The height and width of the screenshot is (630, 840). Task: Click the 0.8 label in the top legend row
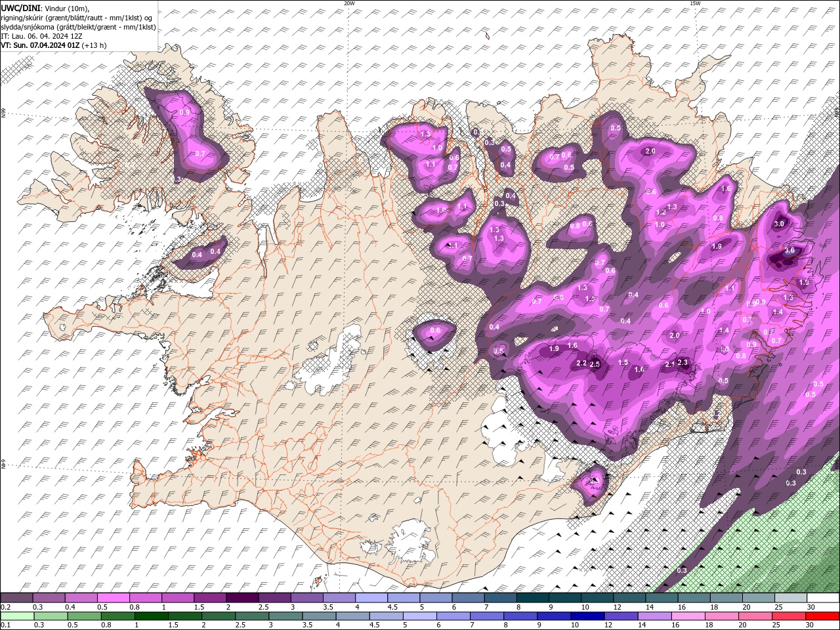135,607
